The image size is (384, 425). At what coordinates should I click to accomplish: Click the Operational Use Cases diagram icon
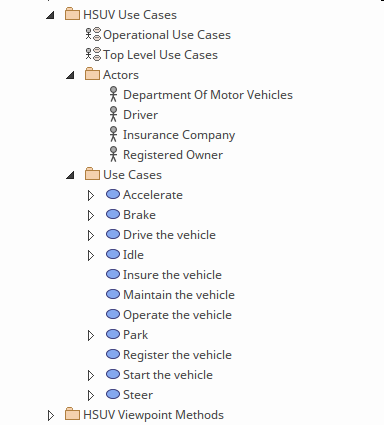93,35
